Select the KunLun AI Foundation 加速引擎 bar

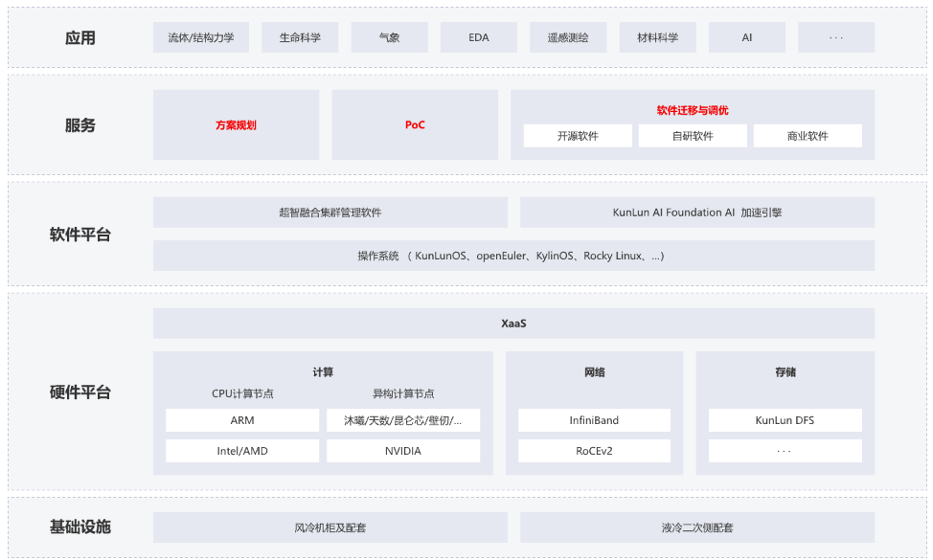pyautogui.click(x=697, y=213)
